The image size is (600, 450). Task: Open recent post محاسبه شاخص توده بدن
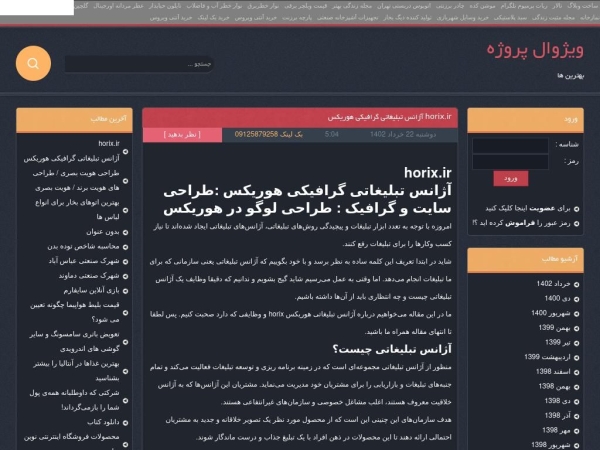83,247
